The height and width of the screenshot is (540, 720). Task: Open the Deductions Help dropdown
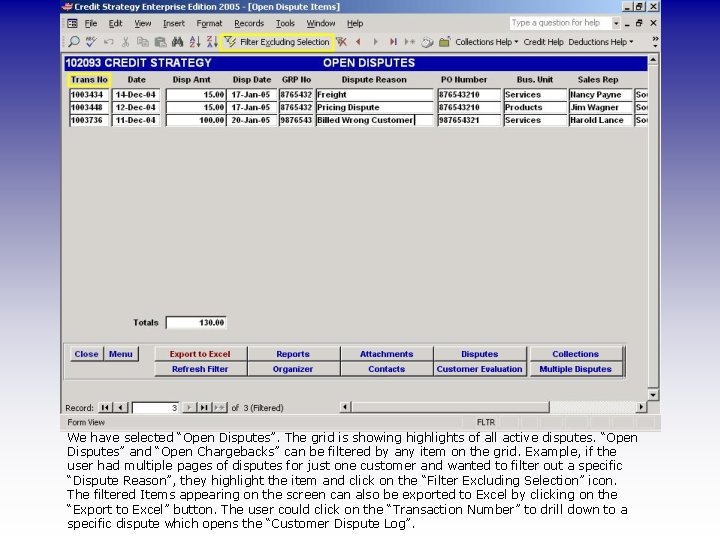point(601,42)
